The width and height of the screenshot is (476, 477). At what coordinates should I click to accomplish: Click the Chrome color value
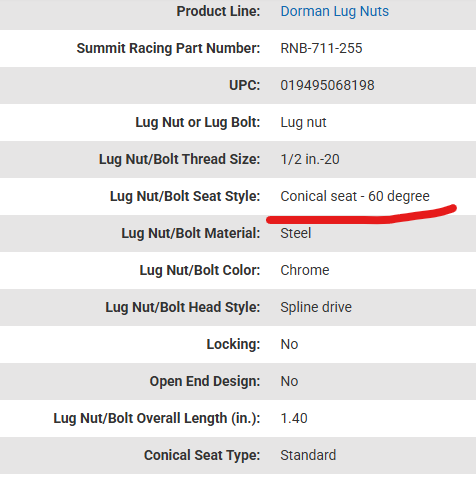[305, 270]
